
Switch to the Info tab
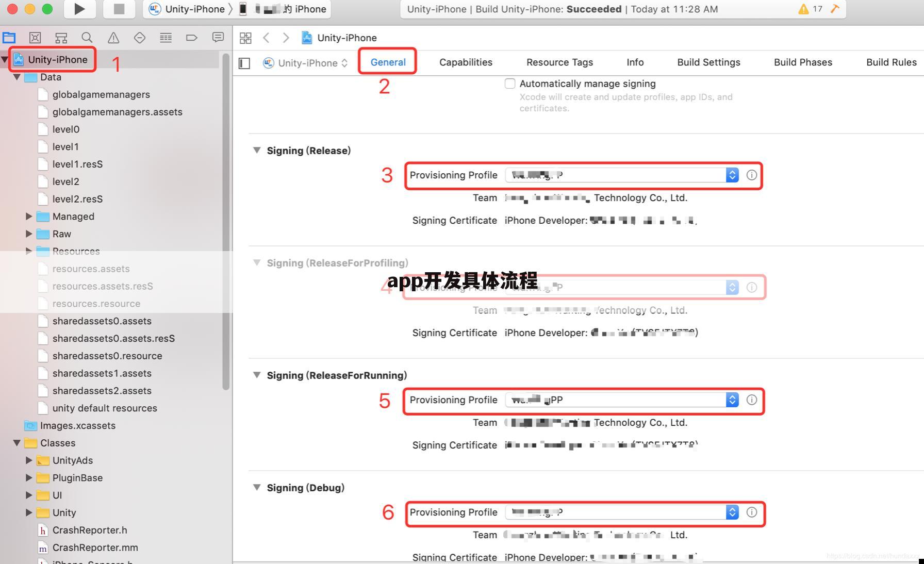coord(635,62)
